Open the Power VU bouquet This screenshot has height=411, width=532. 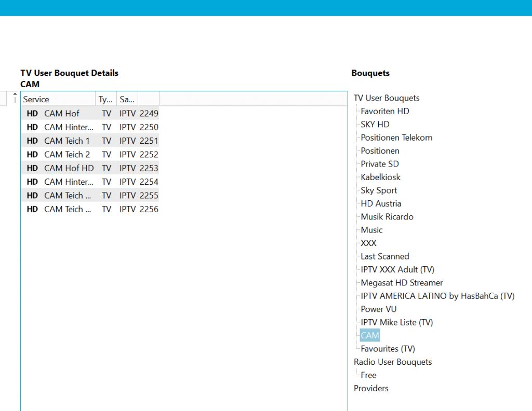[x=378, y=309]
